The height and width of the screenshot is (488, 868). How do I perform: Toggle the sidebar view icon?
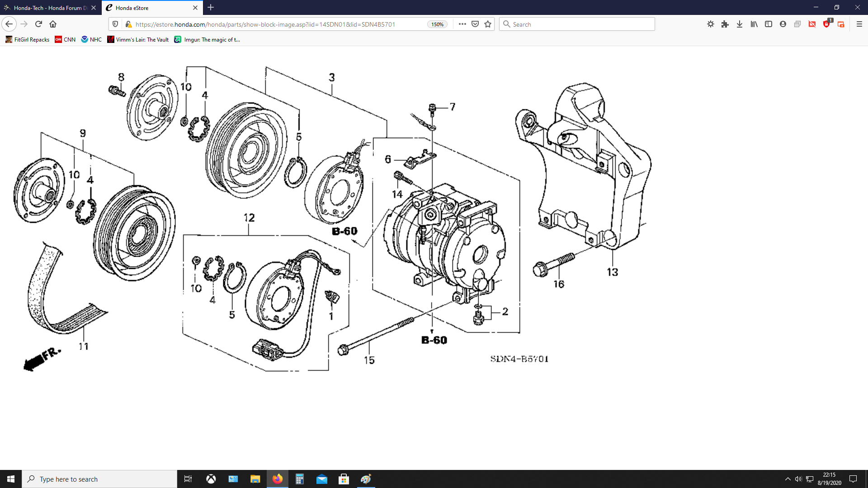coord(769,24)
